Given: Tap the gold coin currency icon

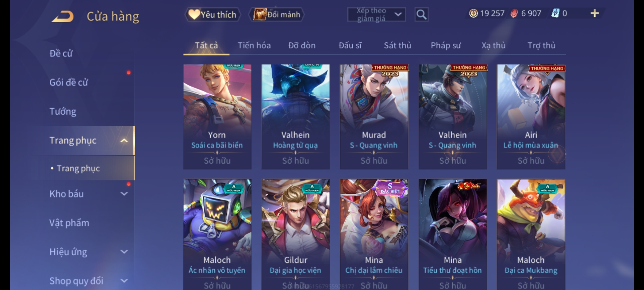Looking at the screenshot, I should coord(473,13).
